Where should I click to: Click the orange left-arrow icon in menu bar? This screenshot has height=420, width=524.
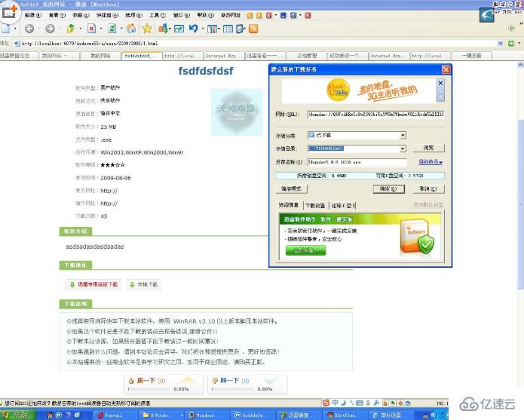[250, 15]
